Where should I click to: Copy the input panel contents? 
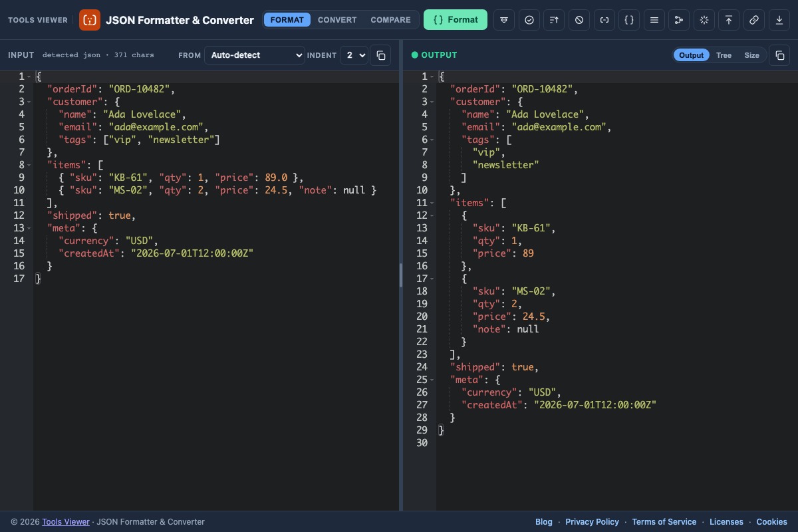[380, 55]
